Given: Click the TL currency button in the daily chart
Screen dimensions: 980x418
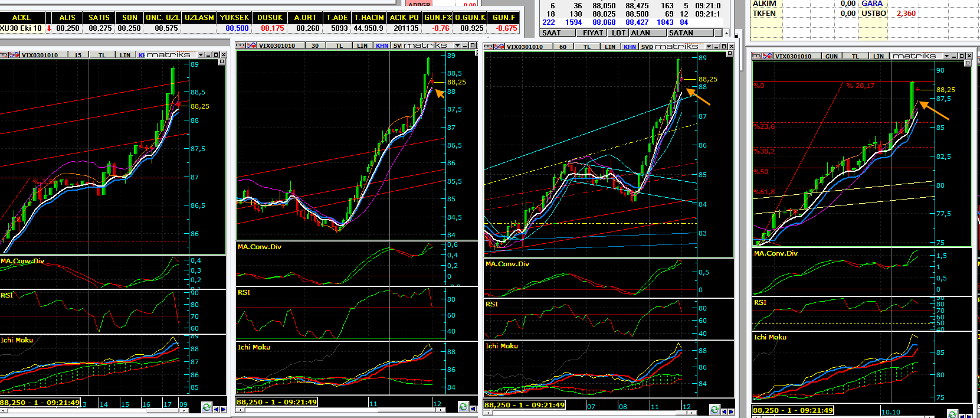Looking at the screenshot, I should pyautogui.click(x=855, y=56).
